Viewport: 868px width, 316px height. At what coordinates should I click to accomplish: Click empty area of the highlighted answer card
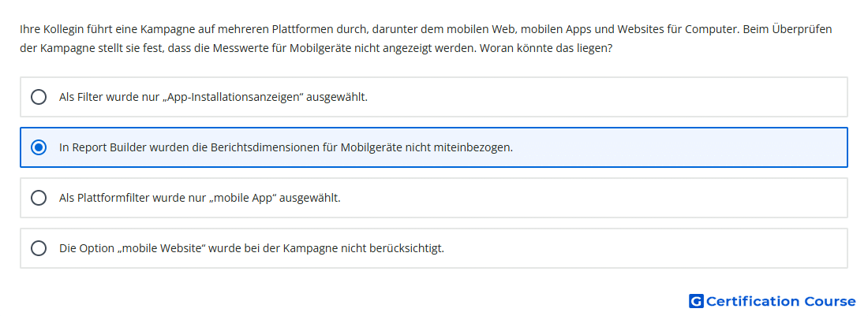pyautogui.click(x=681, y=147)
